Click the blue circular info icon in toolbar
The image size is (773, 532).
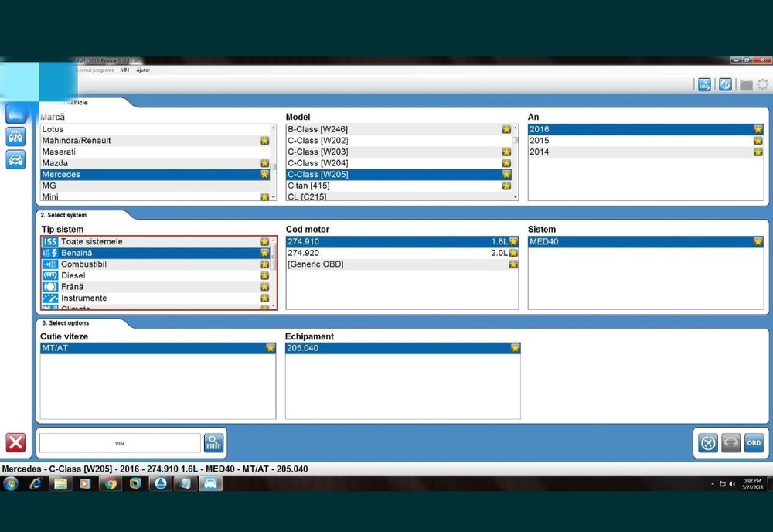click(725, 84)
